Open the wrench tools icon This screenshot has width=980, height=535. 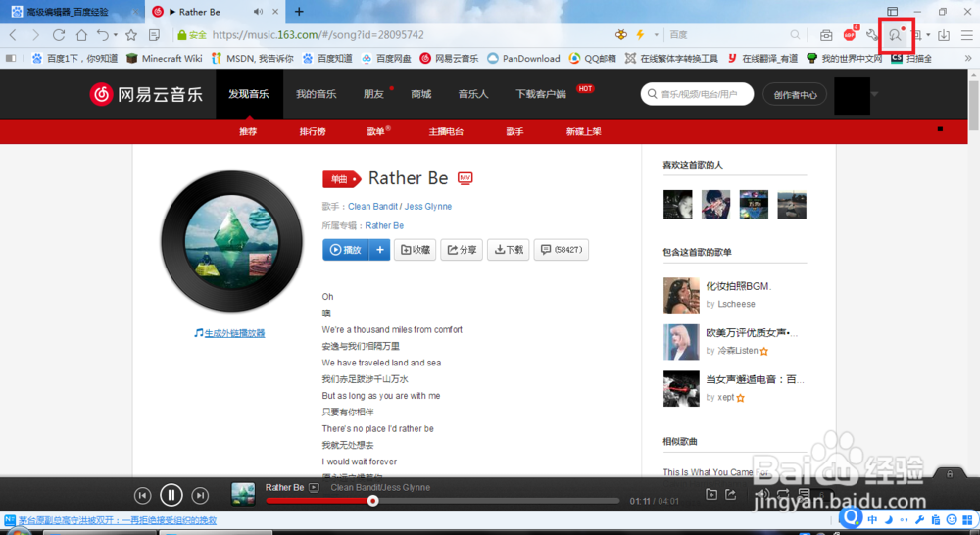[x=872, y=35]
